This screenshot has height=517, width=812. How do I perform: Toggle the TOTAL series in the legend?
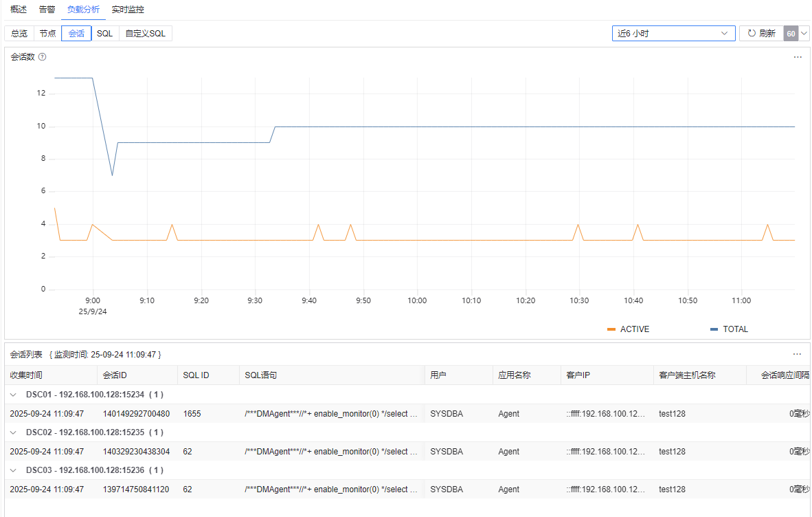tap(729, 329)
